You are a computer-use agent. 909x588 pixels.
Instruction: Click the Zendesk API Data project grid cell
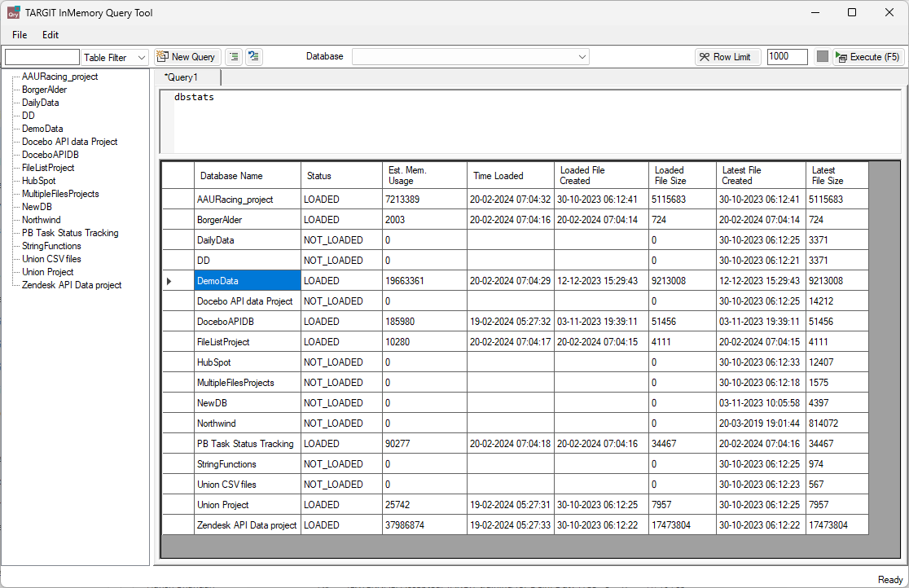248,525
